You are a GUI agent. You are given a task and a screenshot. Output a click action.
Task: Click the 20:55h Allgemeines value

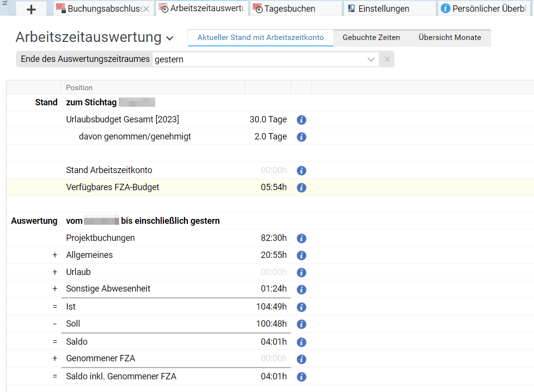click(x=273, y=255)
